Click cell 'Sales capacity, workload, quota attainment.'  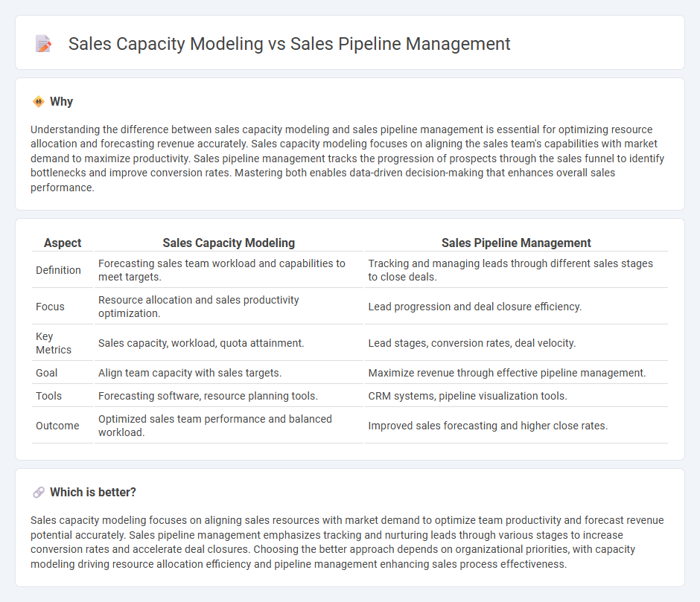click(x=229, y=343)
